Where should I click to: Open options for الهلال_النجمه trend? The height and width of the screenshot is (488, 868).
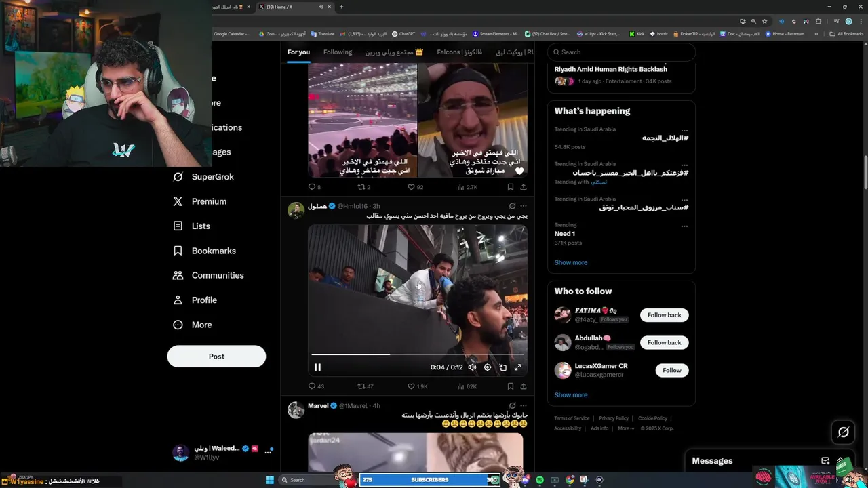684,130
